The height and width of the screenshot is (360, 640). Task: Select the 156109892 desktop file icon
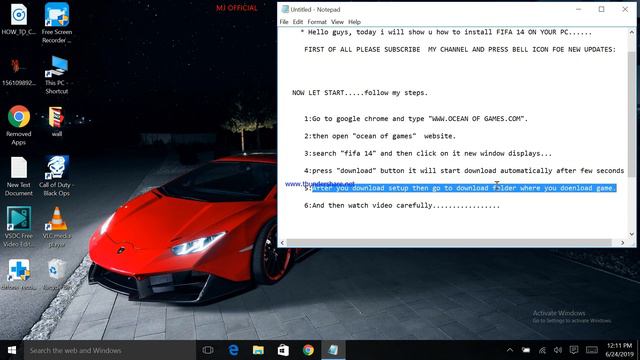[x=19, y=71]
